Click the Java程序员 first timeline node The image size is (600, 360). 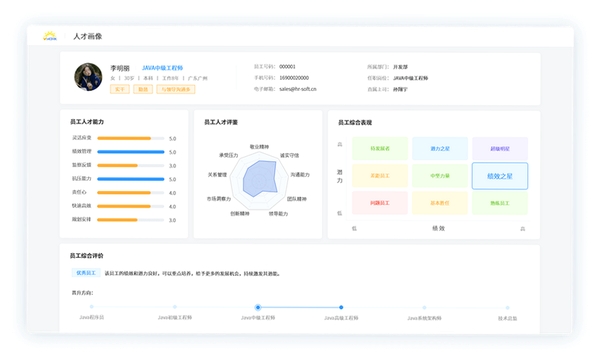click(x=91, y=306)
